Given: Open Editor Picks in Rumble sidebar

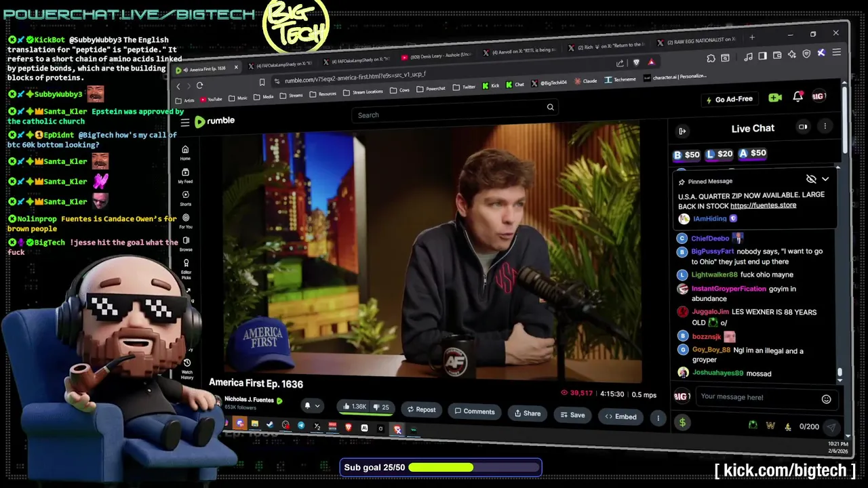Looking at the screenshot, I should tap(186, 268).
